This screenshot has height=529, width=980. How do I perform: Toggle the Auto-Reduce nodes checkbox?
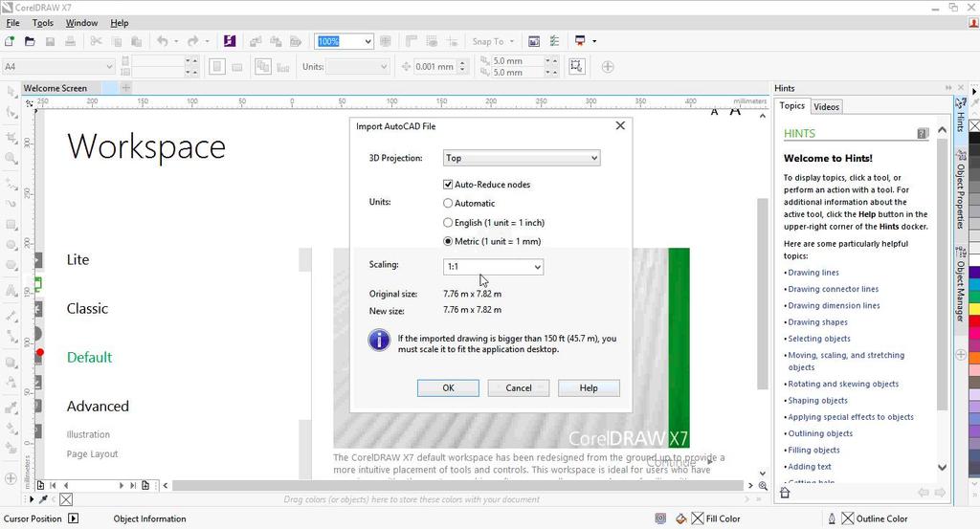[x=448, y=185]
